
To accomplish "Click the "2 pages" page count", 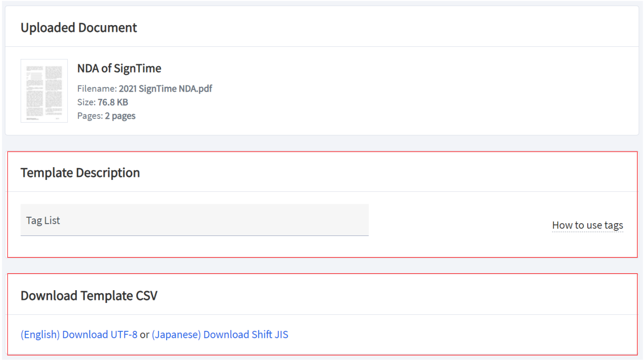I will pos(120,116).
